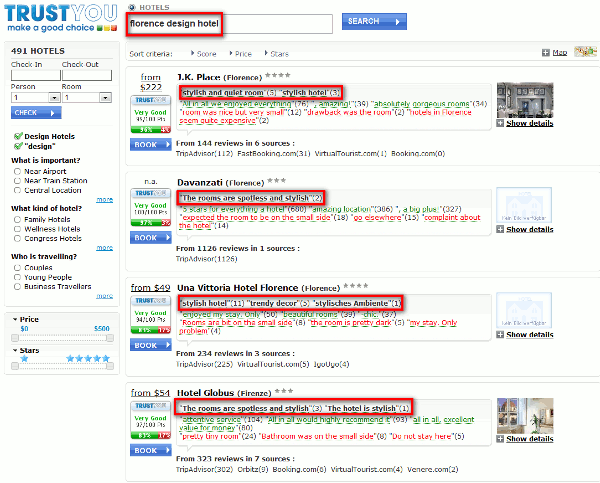This screenshot has width=600, height=483.
Task: Click minimum price slider handle
Action: point(15,338)
